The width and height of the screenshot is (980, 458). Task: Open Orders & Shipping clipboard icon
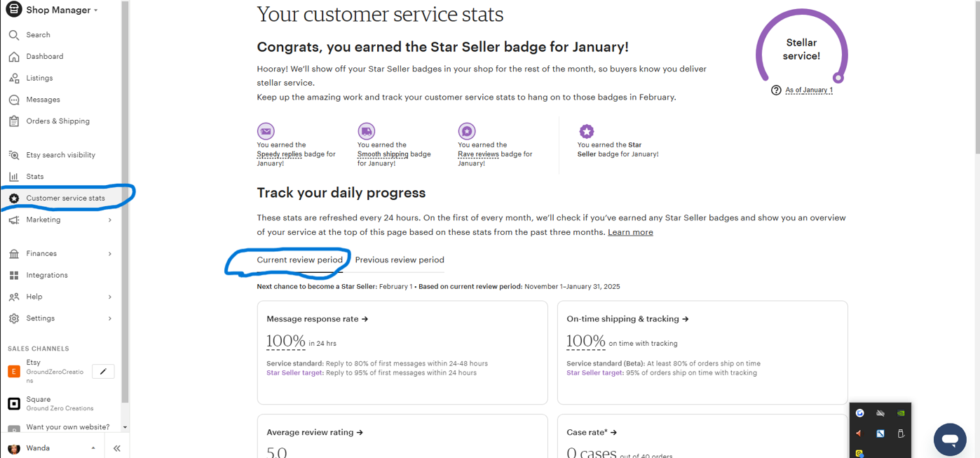[x=14, y=121]
